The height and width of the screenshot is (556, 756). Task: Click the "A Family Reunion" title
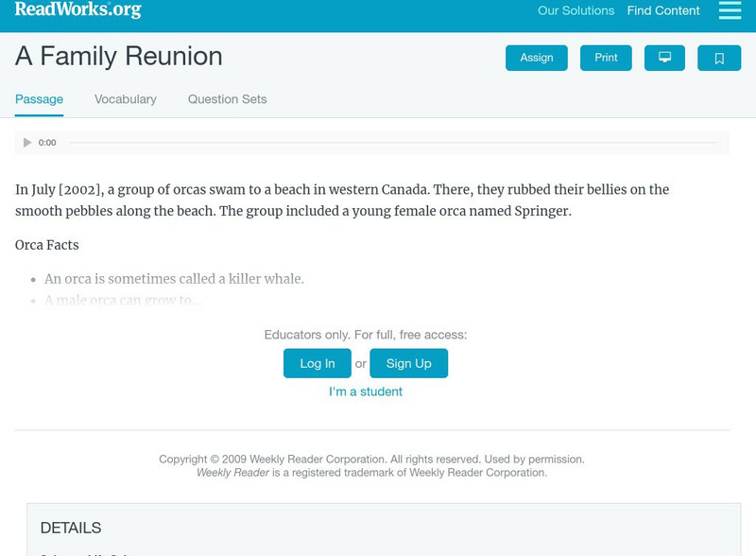pyautogui.click(x=119, y=57)
